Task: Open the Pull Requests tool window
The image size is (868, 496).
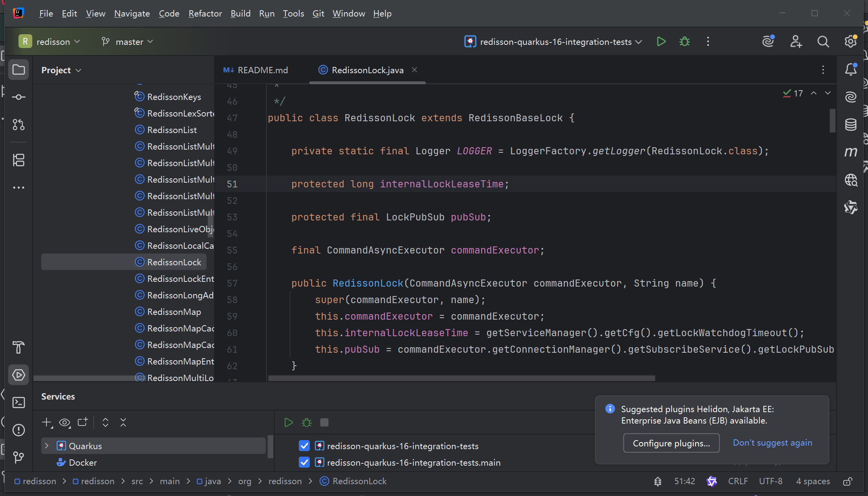Action: coord(19,125)
